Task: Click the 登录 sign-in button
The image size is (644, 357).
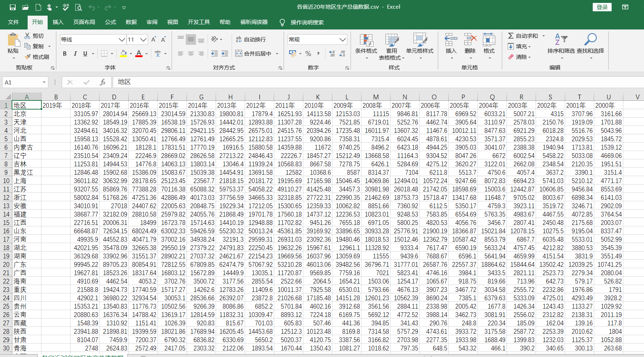Action: tap(602, 7)
